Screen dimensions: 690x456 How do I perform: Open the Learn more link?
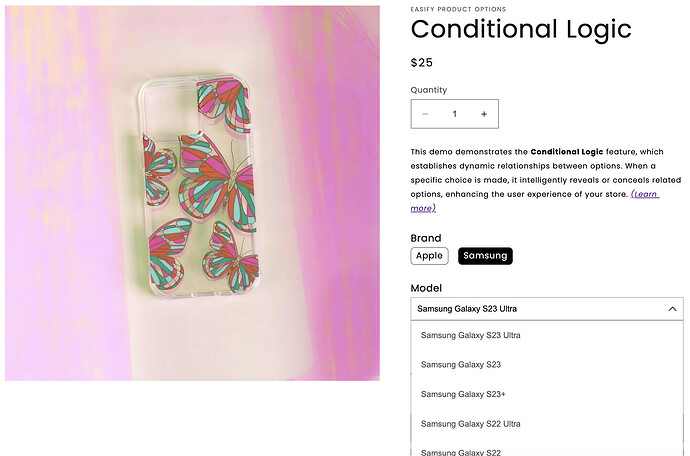click(x=644, y=194)
